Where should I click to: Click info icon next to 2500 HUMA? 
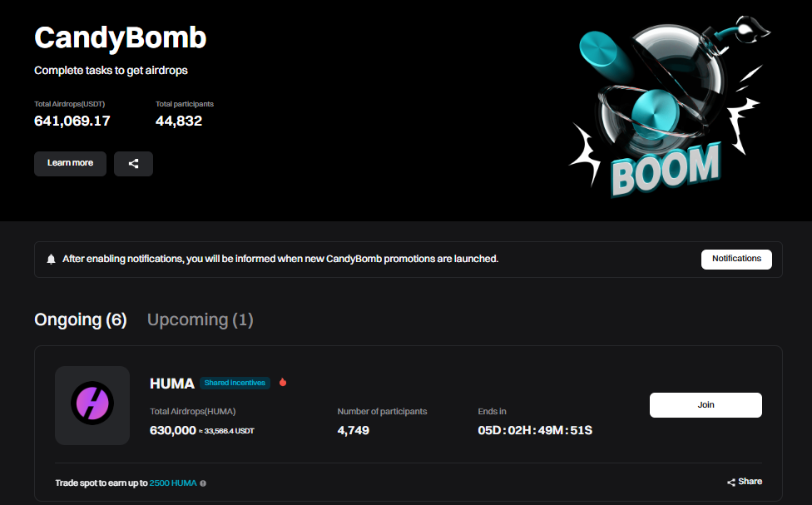tap(203, 483)
